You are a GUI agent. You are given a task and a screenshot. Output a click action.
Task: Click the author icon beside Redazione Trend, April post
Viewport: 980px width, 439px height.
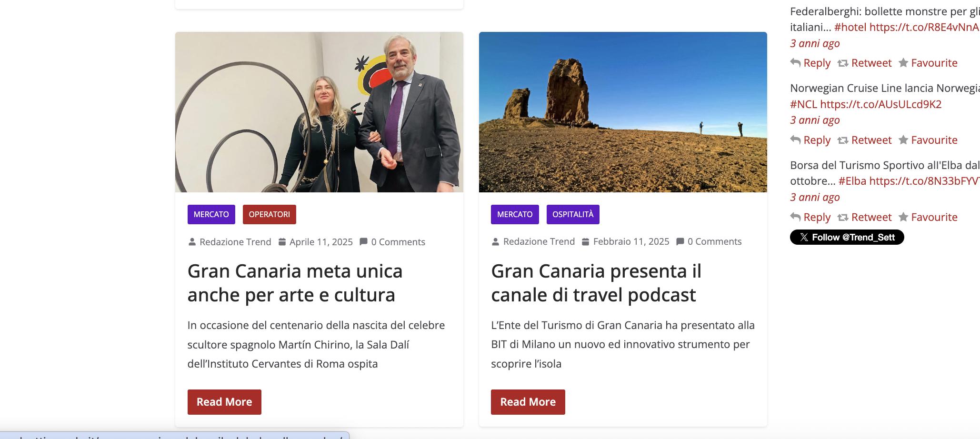point(192,242)
